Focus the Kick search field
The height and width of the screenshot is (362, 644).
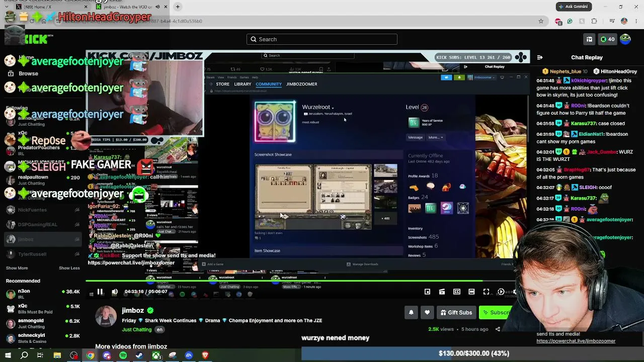pos(322,39)
